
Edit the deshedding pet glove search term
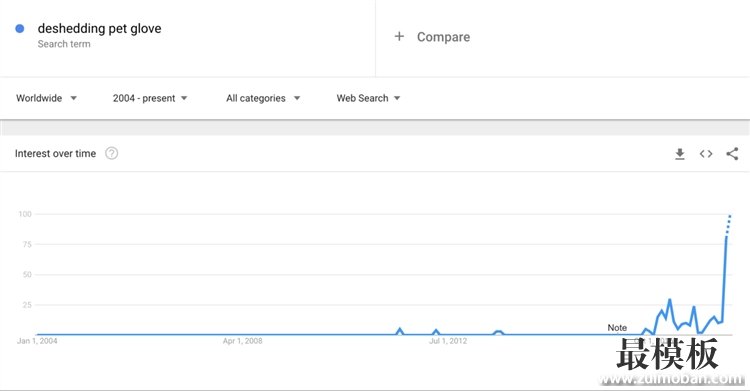tap(99, 29)
